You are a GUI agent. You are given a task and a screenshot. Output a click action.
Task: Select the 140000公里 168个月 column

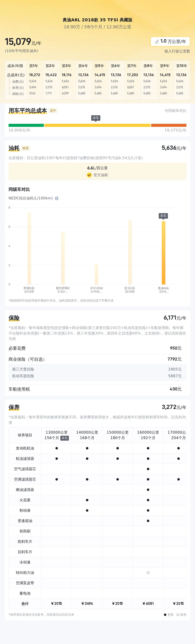pos(87,435)
